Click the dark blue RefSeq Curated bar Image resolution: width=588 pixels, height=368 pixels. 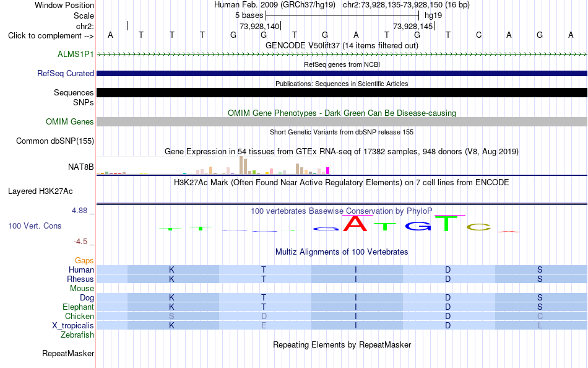click(x=342, y=73)
